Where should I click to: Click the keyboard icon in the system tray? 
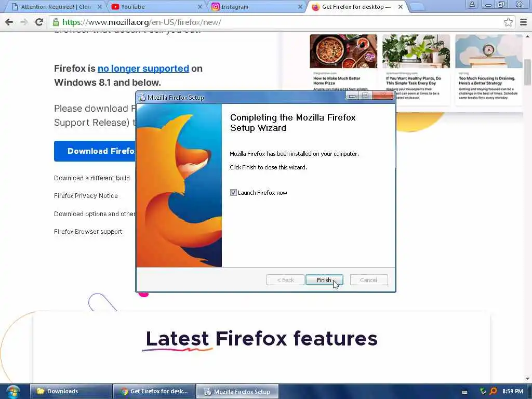(465, 392)
